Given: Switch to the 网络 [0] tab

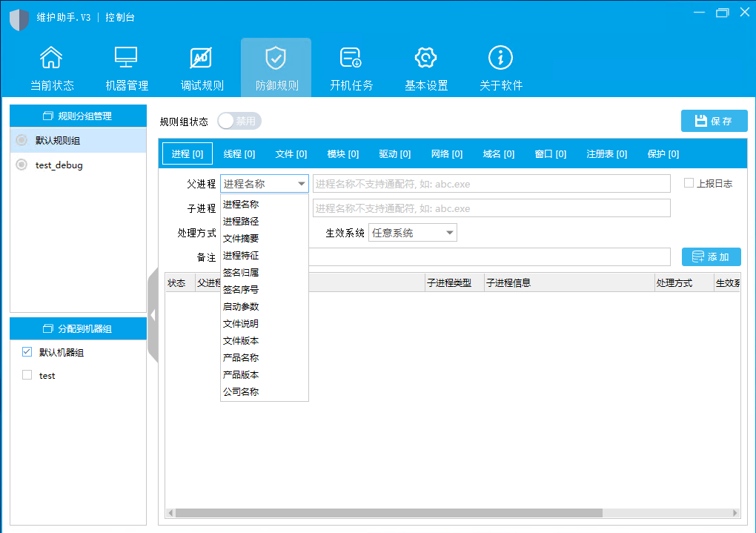Looking at the screenshot, I should pos(446,154).
